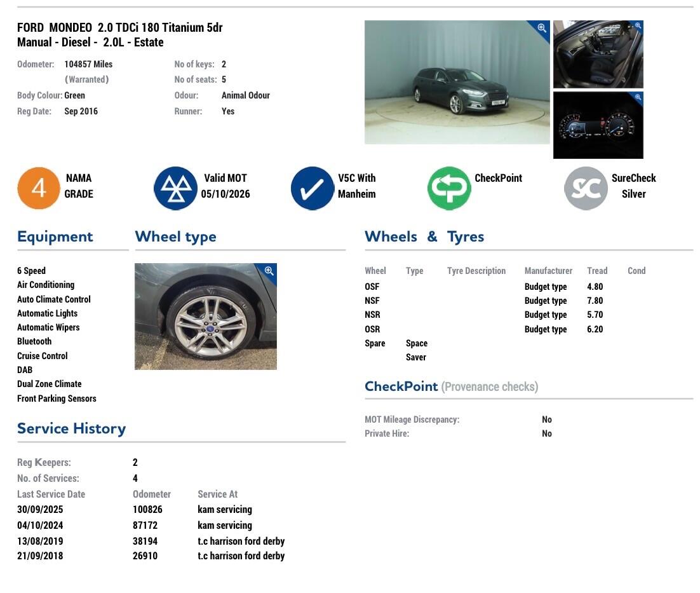The width and height of the screenshot is (700, 593).
Task: Click the NAMA Grade 4 badge icon
Action: pos(39,188)
